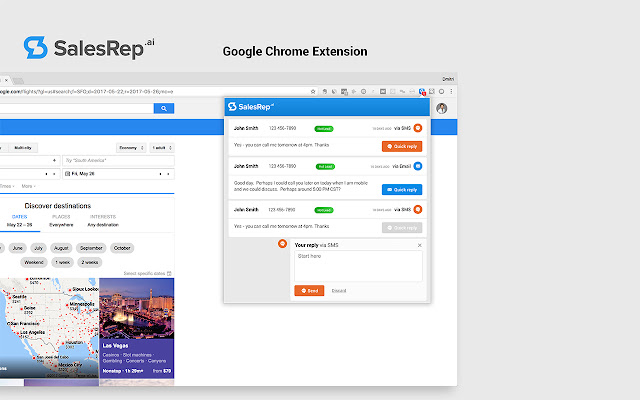The image size is (640, 400).
Task: Select the July month chip
Action: coord(38,248)
